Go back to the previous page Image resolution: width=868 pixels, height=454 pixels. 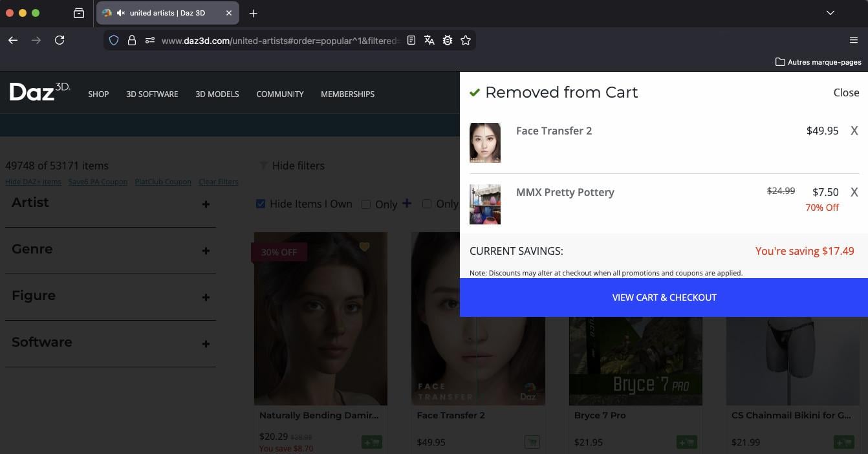coord(13,40)
